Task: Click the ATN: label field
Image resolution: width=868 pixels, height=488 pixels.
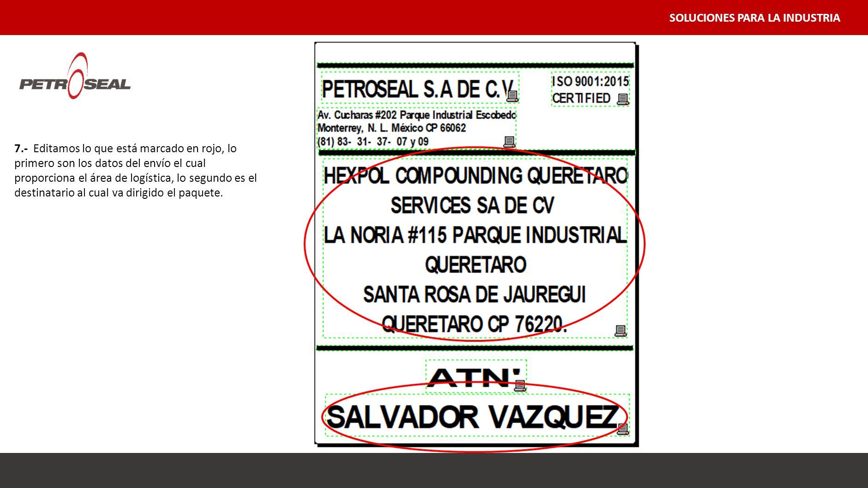Action: 476,376
